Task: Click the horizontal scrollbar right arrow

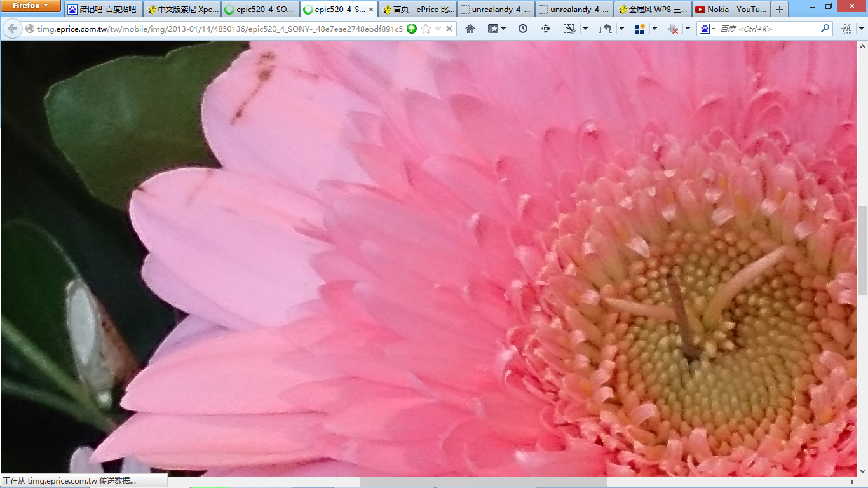Action: click(x=851, y=482)
